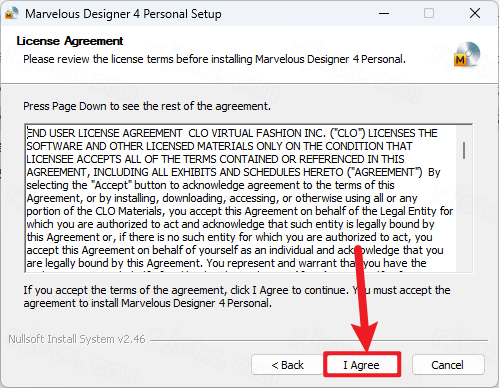
Task: Minimize the setup window
Action: pyautogui.click(x=384, y=13)
